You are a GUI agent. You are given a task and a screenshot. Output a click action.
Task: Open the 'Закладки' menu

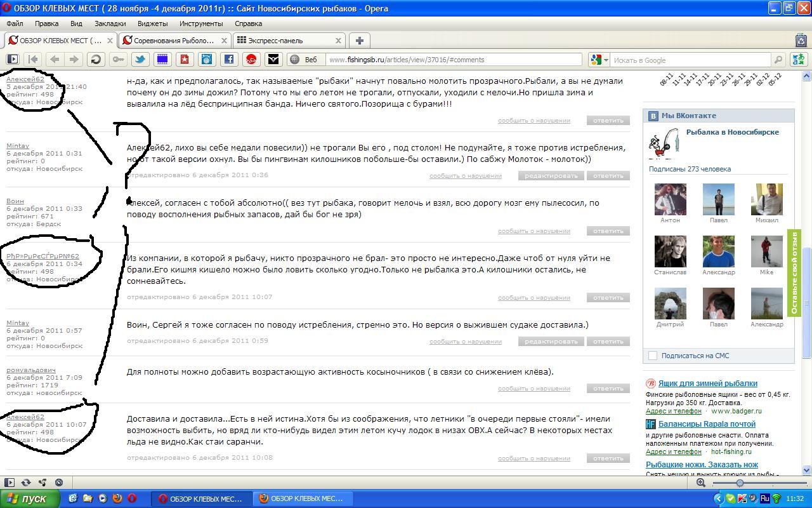click(x=110, y=23)
